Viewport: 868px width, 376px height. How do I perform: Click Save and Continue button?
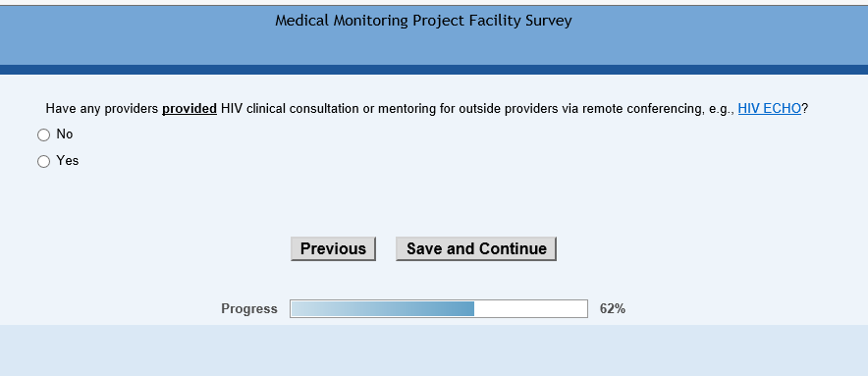[476, 248]
